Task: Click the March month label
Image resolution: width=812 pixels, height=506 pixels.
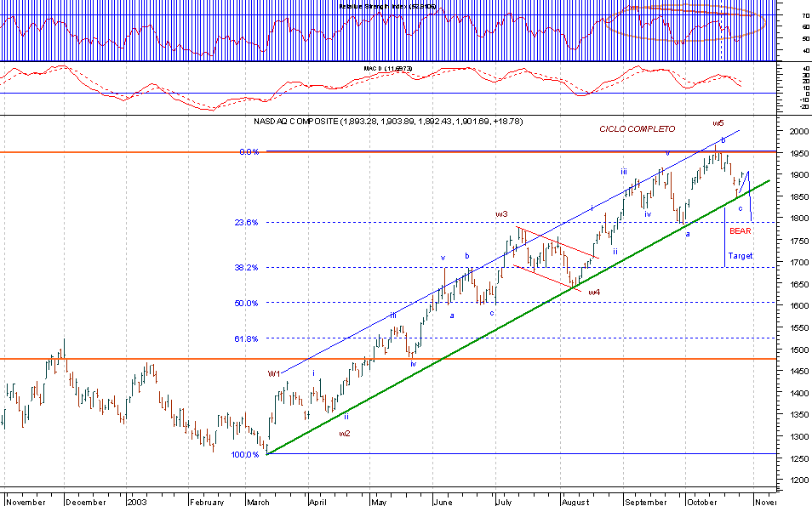Action: point(259,502)
